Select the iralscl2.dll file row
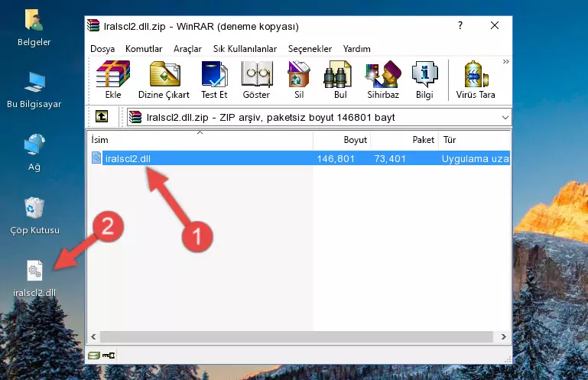The image size is (588, 380). (x=300, y=158)
